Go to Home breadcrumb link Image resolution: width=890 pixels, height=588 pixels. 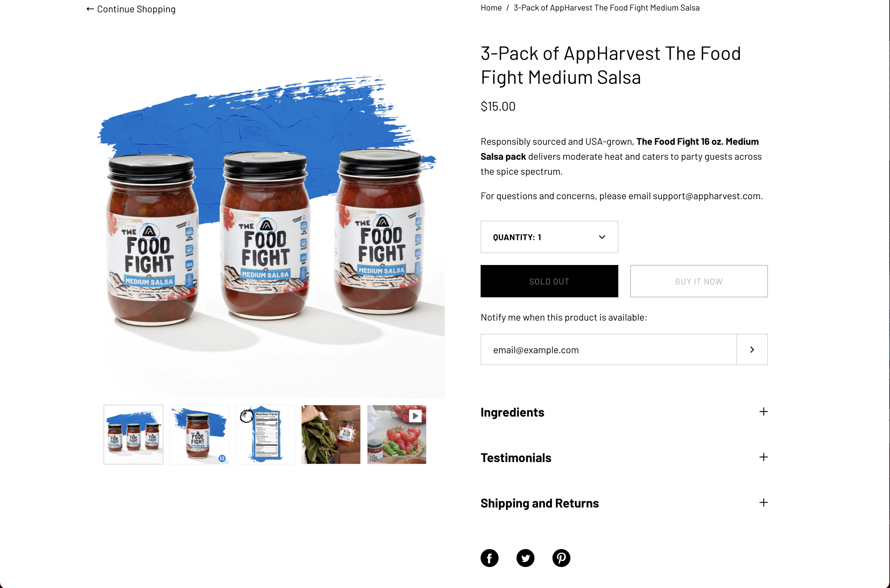(491, 8)
